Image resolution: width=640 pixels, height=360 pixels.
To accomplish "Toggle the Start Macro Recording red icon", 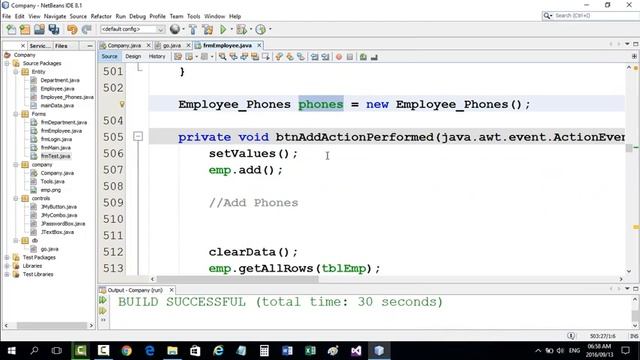I will 339,57.
